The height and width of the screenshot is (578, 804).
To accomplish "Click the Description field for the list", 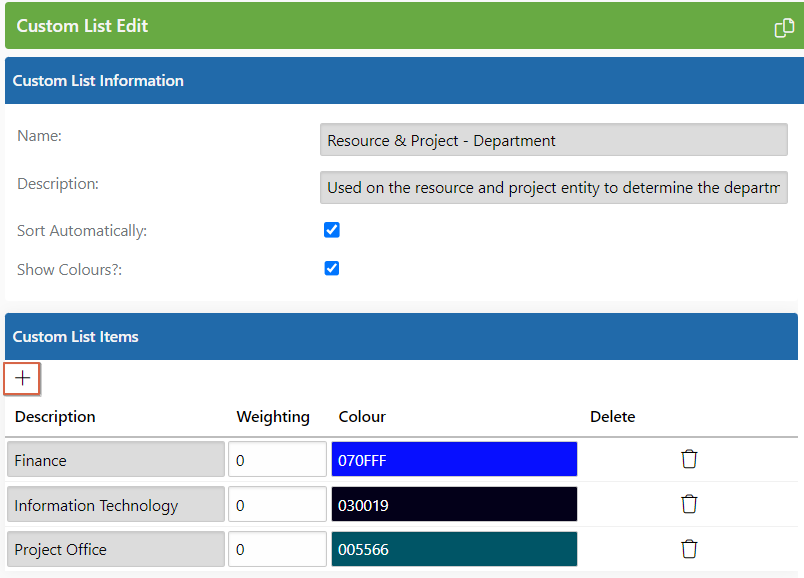I will tap(554, 188).
